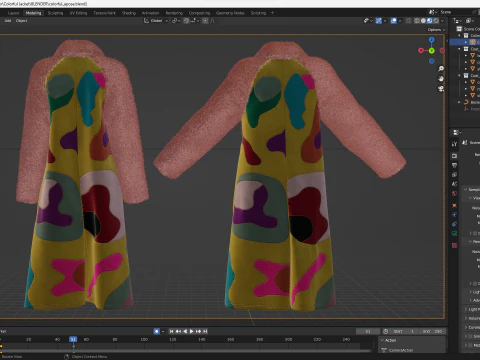This screenshot has height=360, width=480.
Task: Play the animation forward
Action: 192,331
